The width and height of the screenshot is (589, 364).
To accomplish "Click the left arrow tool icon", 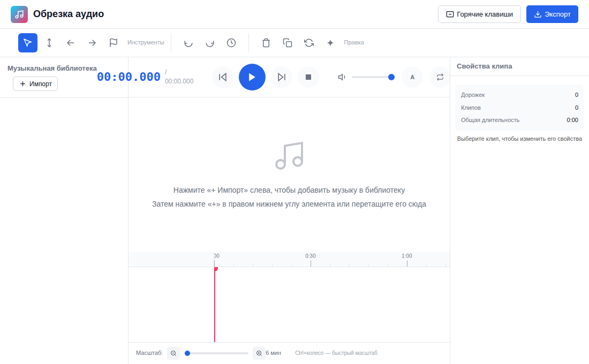I will tap(71, 43).
